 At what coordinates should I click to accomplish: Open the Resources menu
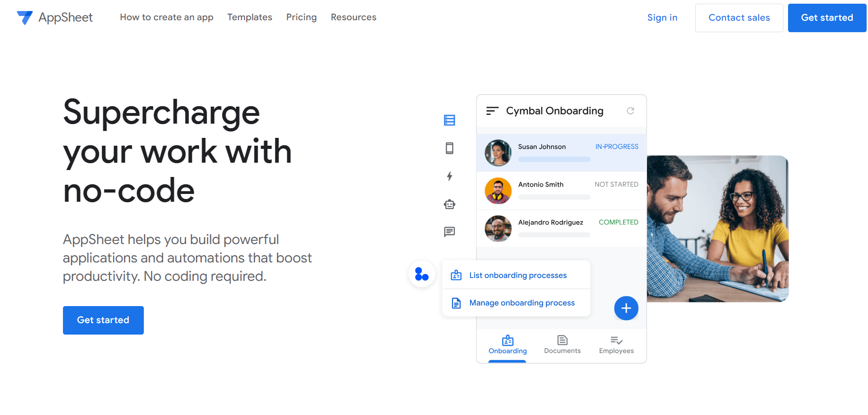[353, 17]
